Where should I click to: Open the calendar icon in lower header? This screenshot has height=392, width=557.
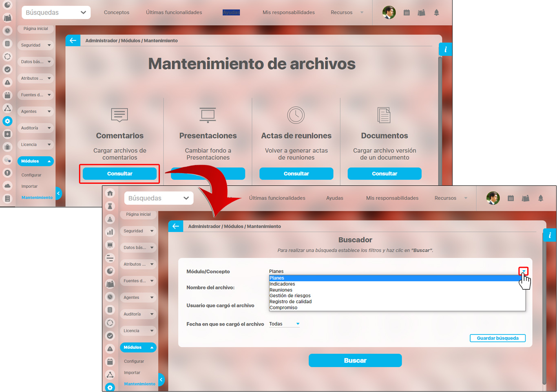click(x=511, y=198)
